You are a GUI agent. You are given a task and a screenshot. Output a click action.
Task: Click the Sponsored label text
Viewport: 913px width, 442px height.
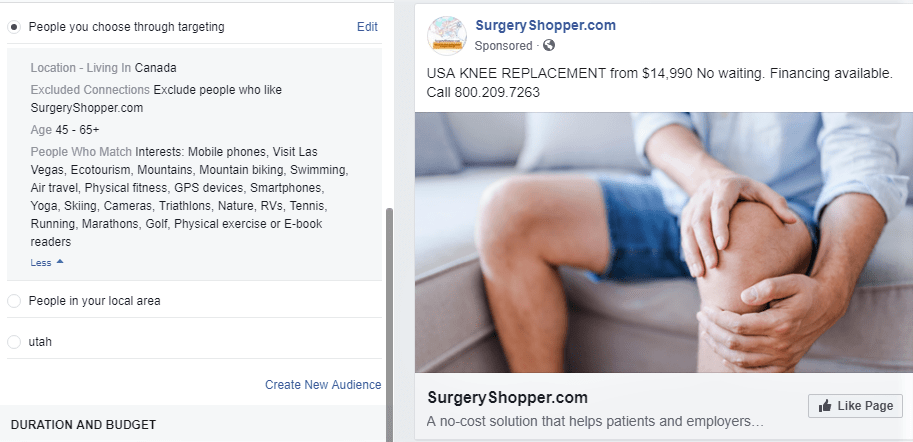point(503,45)
